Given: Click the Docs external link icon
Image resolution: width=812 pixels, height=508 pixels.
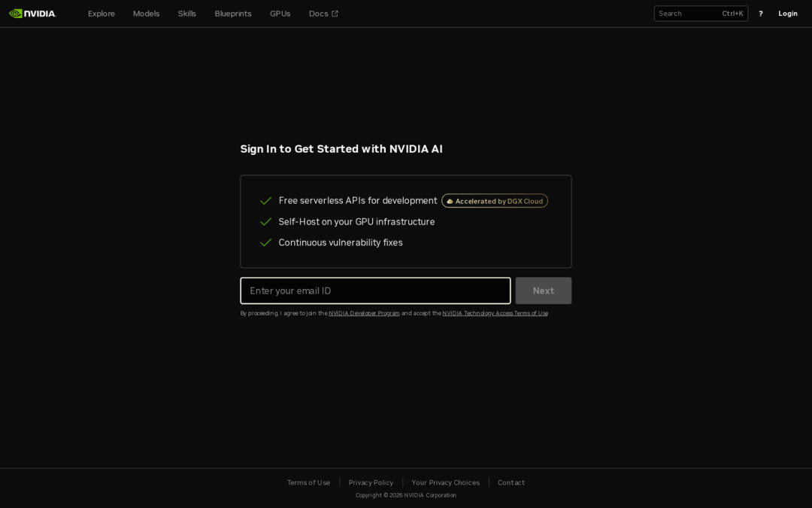Looking at the screenshot, I should click(335, 14).
